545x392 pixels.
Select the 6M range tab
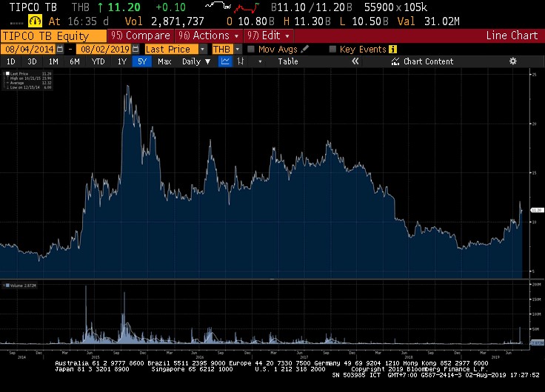click(74, 61)
